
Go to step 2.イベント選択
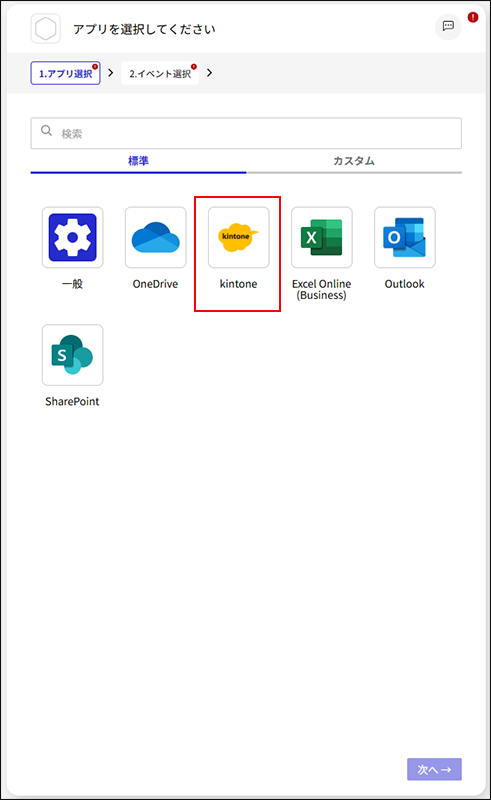coord(160,73)
